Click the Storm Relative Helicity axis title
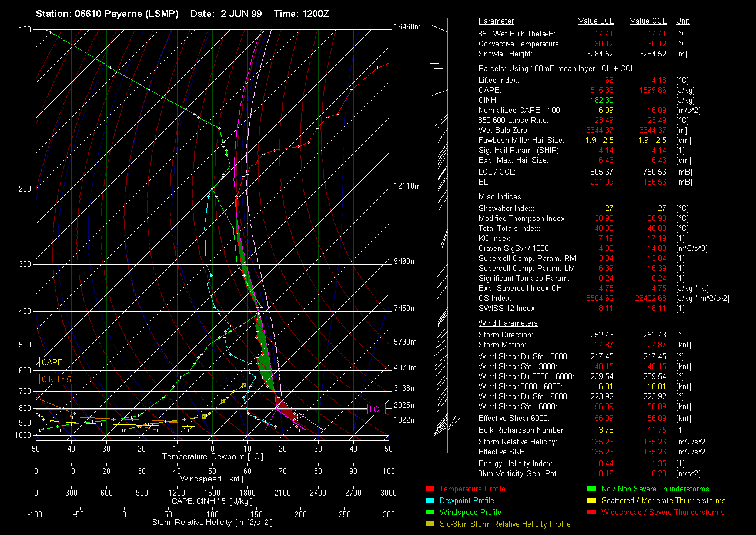756x535 pixels. click(x=212, y=522)
